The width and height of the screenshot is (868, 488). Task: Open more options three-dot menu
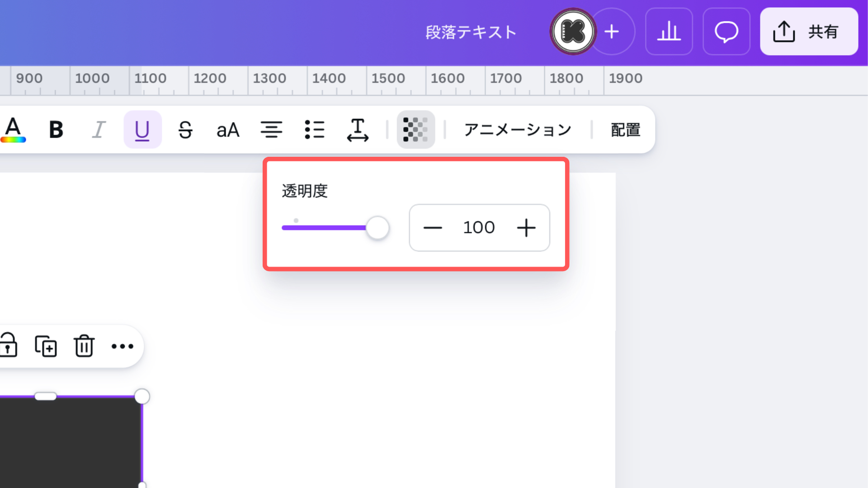(123, 346)
